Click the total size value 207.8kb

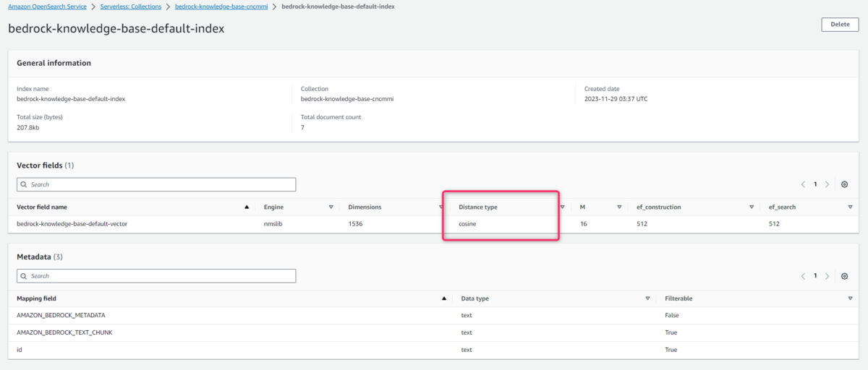(28, 127)
